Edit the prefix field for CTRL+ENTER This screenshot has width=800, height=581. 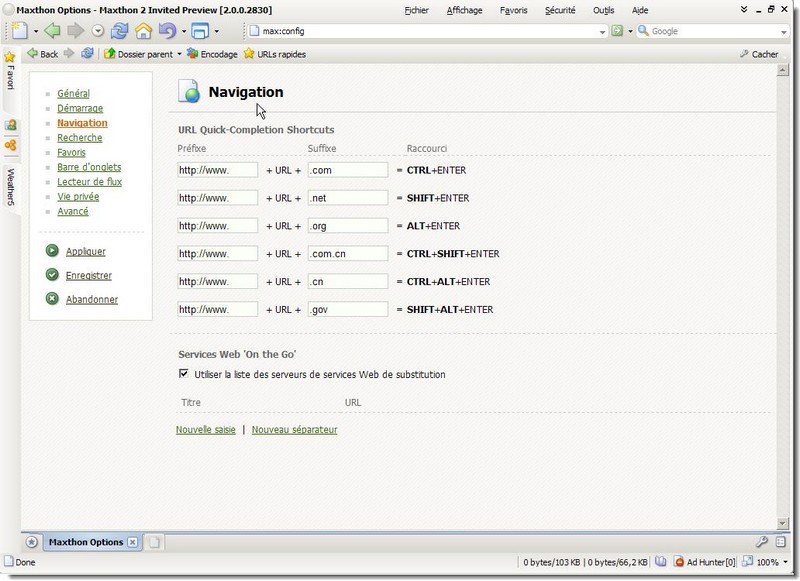click(217, 170)
